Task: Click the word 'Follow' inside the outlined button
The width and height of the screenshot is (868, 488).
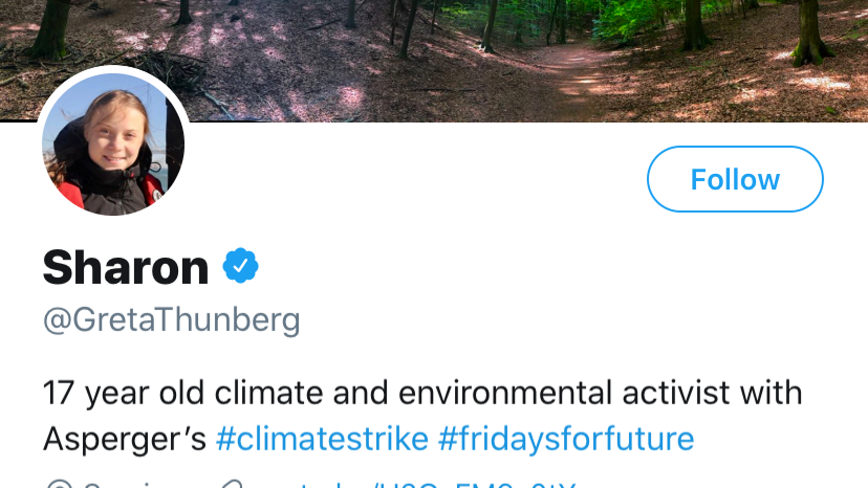Action: pos(735,179)
